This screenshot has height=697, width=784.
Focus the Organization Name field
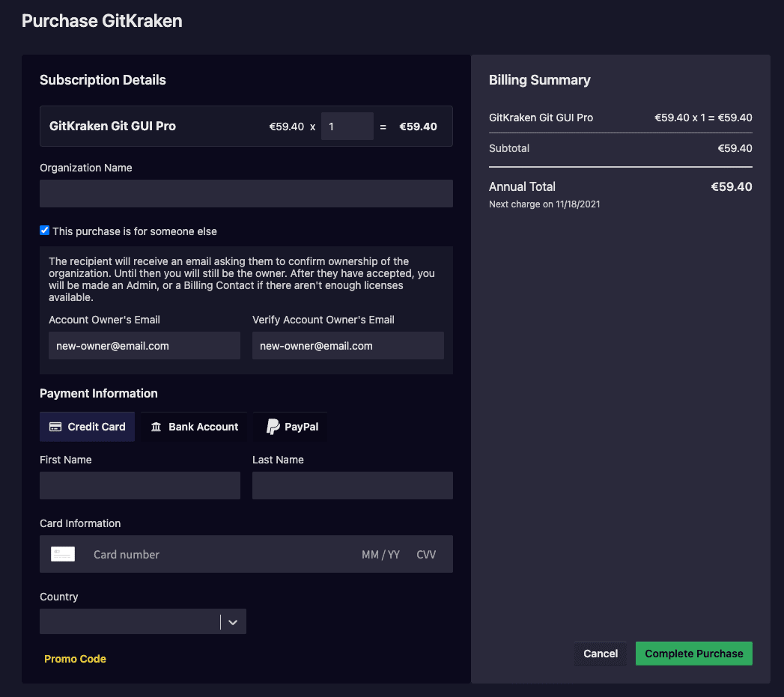[246, 193]
